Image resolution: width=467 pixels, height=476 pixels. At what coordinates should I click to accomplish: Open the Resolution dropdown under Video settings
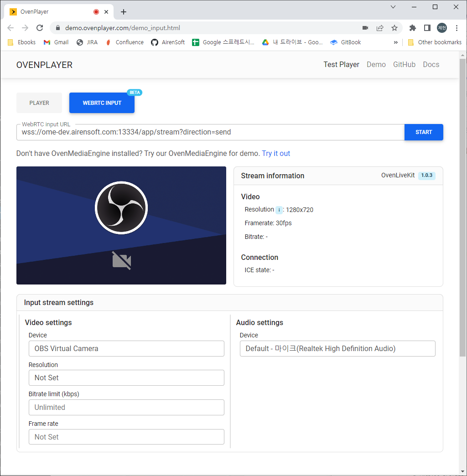point(126,378)
